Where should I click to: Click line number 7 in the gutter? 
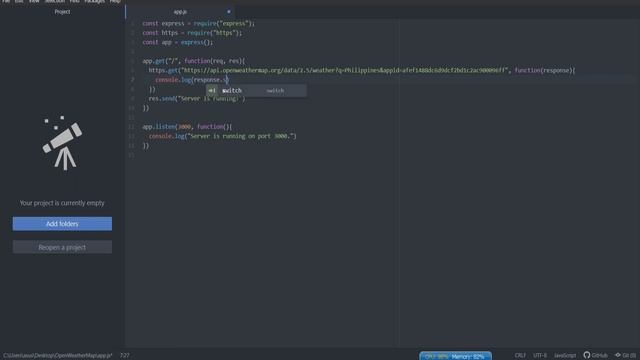(x=132, y=80)
